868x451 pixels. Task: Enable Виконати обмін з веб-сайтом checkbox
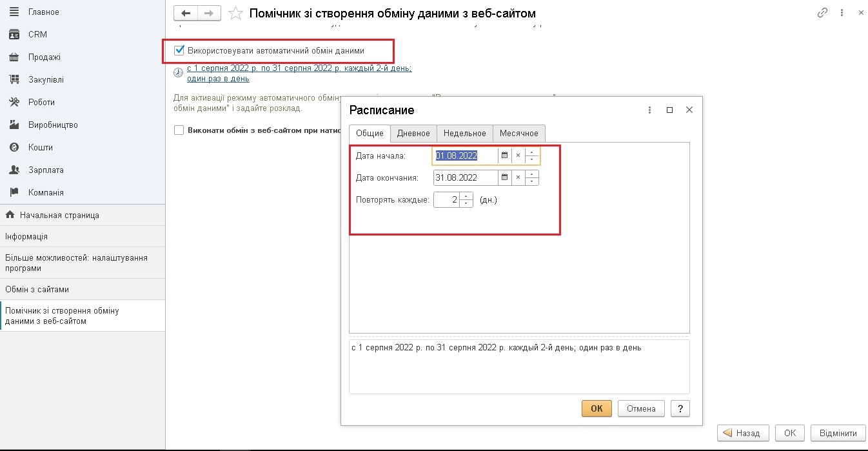pos(179,130)
